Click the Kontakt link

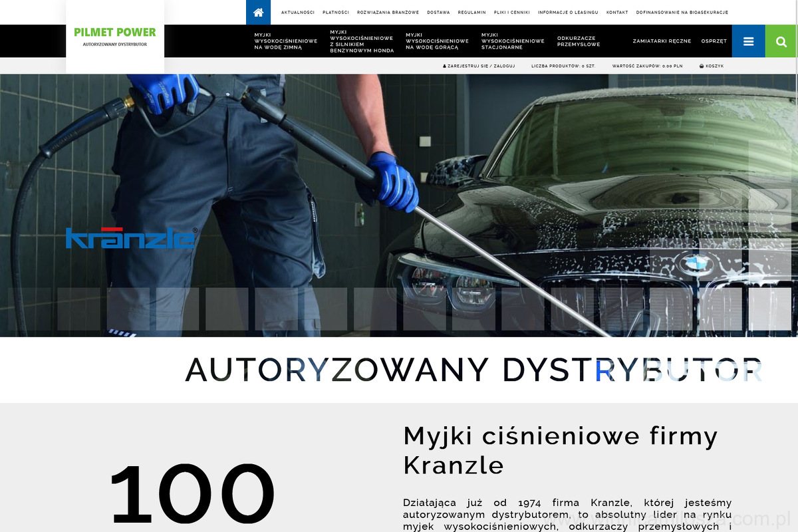coord(617,13)
